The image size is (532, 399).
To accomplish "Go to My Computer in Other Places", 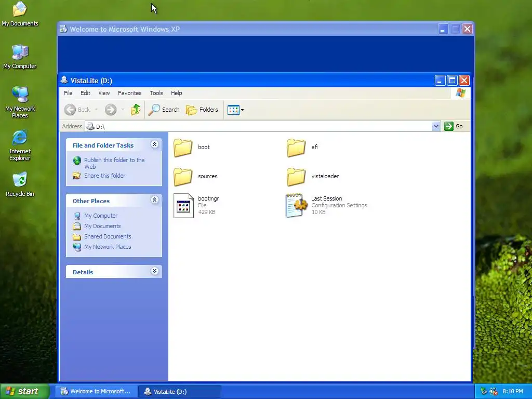I will pyautogui.click(x=101, y=216).
